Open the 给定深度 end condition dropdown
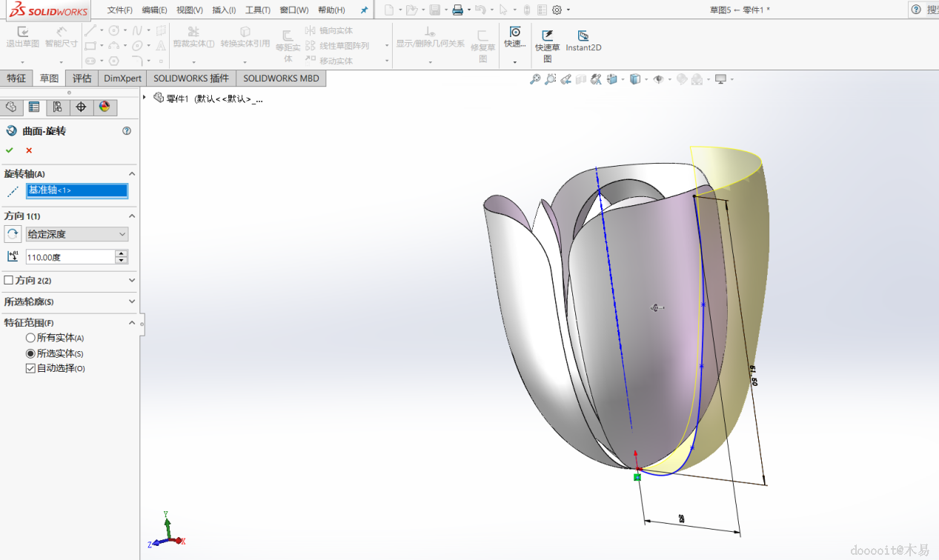The height and width of the screenshot is (560, 939). tap(76, 234)
